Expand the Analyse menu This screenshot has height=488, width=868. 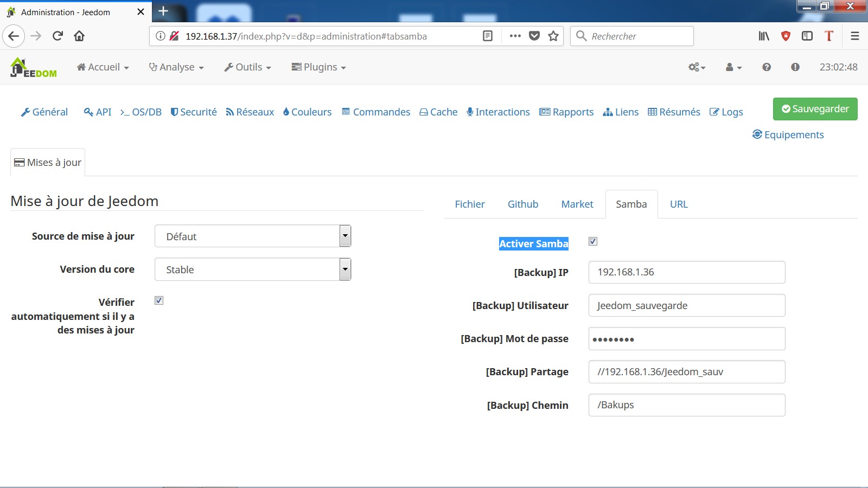176,67
